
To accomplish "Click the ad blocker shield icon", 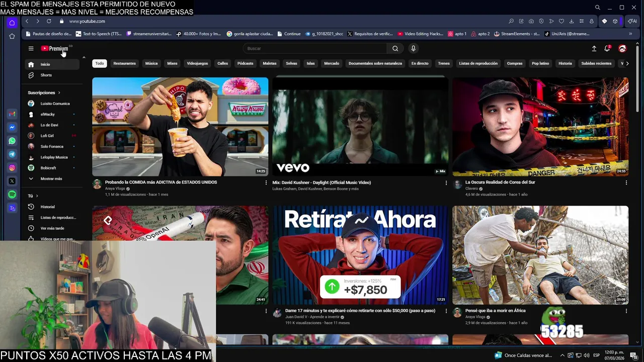I will point(541,21).
